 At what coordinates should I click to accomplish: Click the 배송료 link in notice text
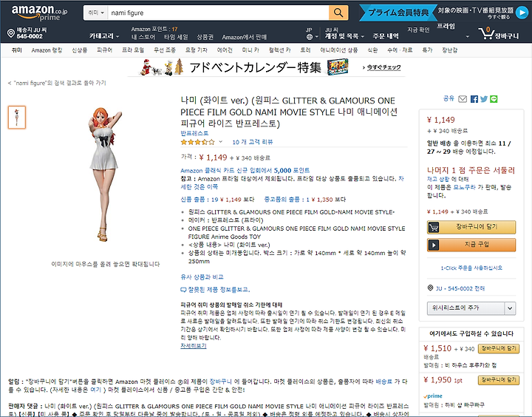[383, 382]
